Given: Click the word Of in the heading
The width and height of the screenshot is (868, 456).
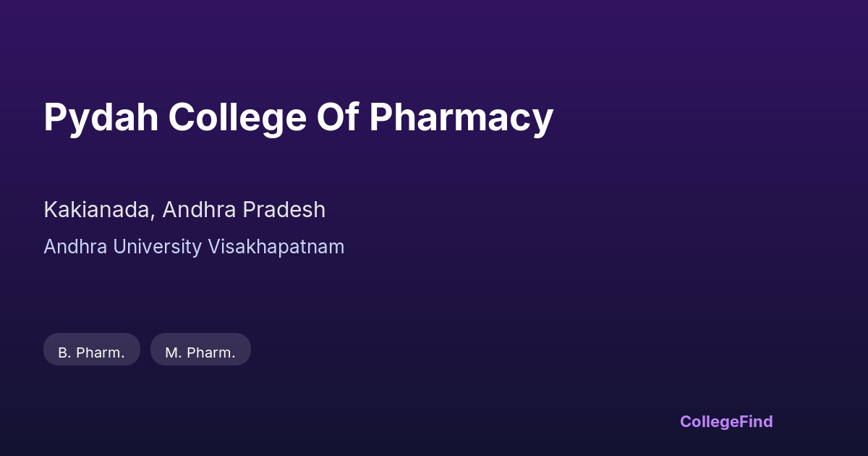Looking at the screenshot, I should (x=338, y=117).
